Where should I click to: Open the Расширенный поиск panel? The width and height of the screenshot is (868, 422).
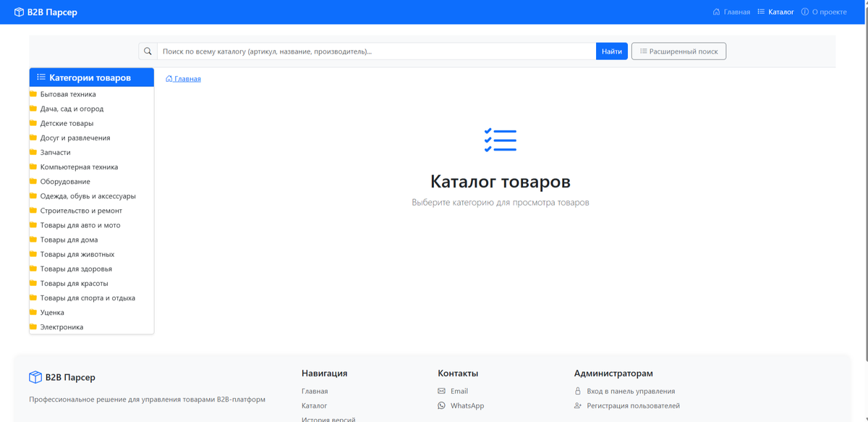pos(678,51)
